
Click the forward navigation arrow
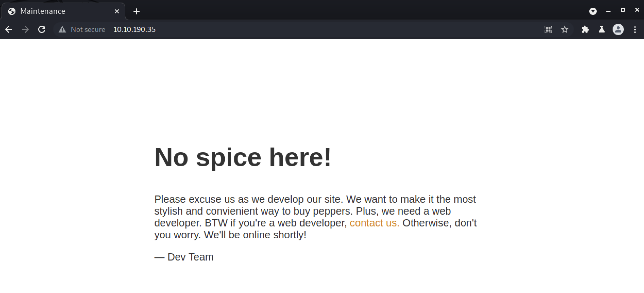25,29
